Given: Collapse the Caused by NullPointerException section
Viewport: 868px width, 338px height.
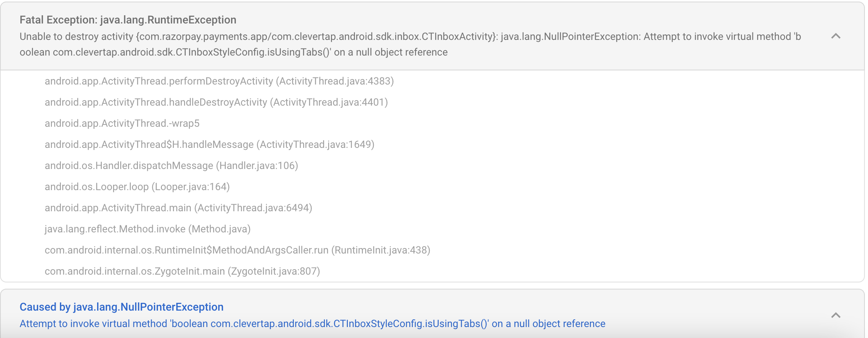Looking at the screenshot, I should 835,315.
